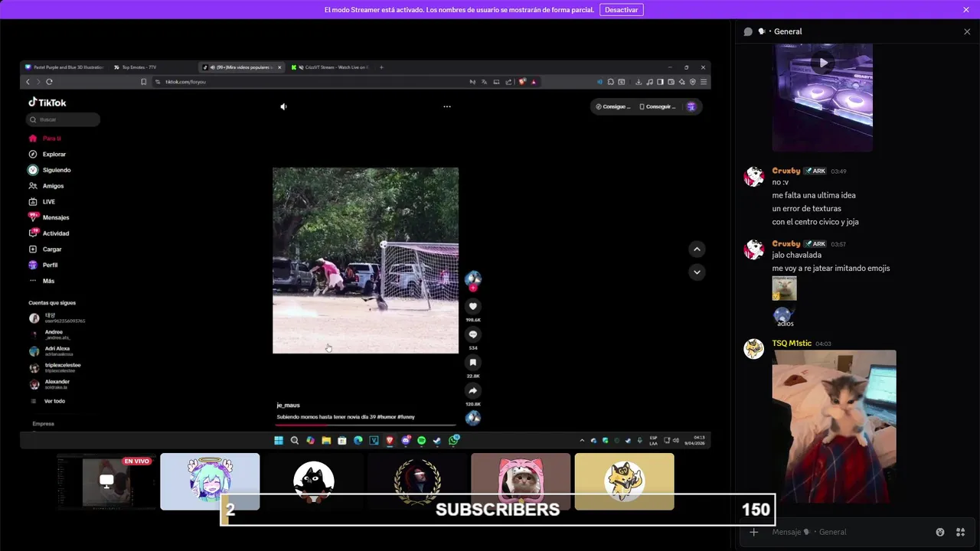Open the TikTok video comments
The image size is (980, 551).
(473, 334)
